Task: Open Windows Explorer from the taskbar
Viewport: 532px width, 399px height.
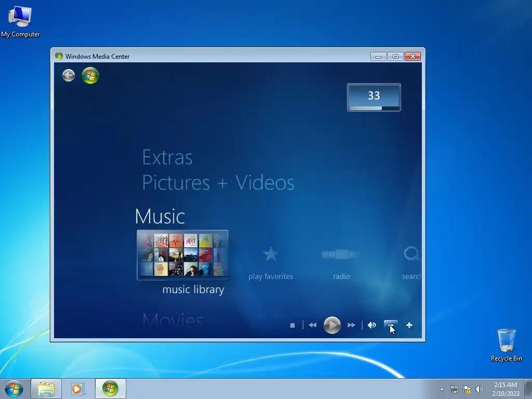Action: pyautogui.click(x=46, y=389)
